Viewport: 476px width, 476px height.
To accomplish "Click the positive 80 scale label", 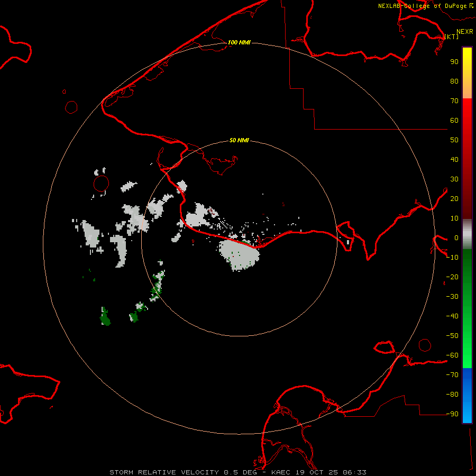I will coord(454,81).
